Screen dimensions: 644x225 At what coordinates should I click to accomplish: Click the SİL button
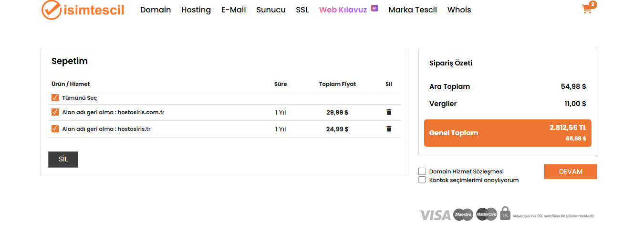(x=63, y=160)
